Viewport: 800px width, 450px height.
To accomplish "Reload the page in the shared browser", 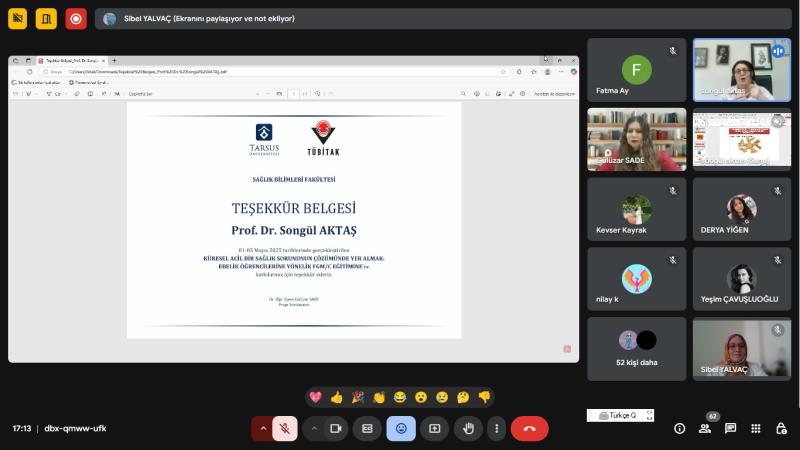I will [30, 72].
